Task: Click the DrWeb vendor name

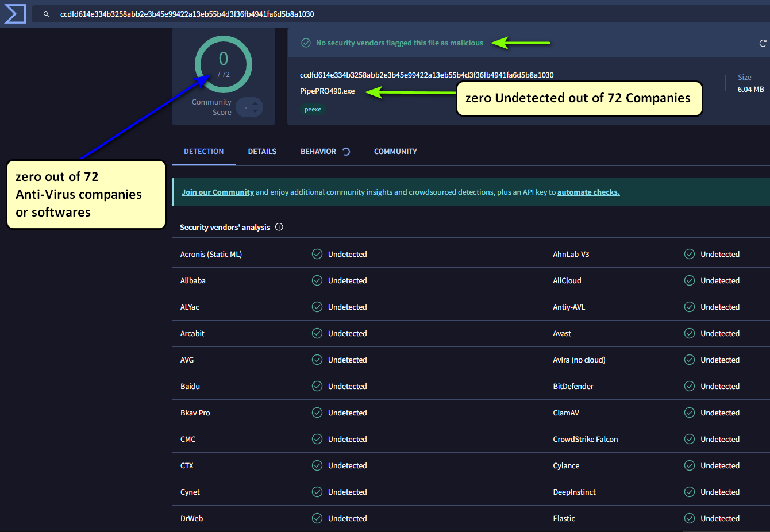Action: (192, 518)
